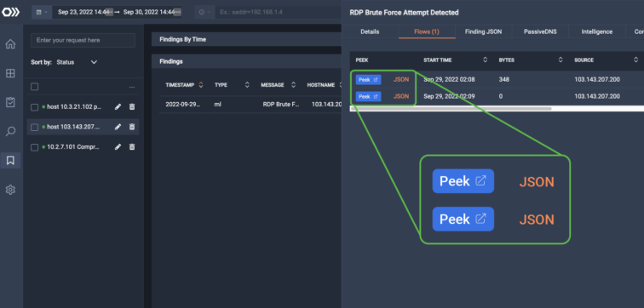Click Peek for the 02:08 flow
Viewport: 644px width, 308px height.
(368, 80)
